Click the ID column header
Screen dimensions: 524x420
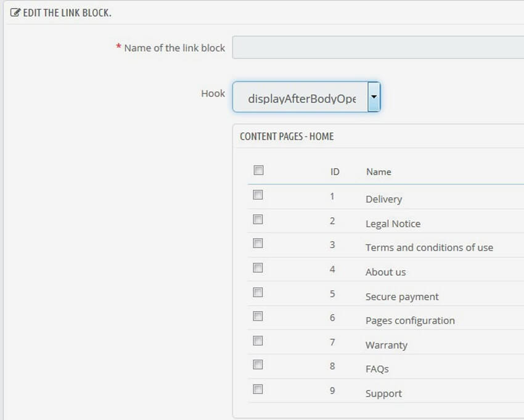coord(335,171)
